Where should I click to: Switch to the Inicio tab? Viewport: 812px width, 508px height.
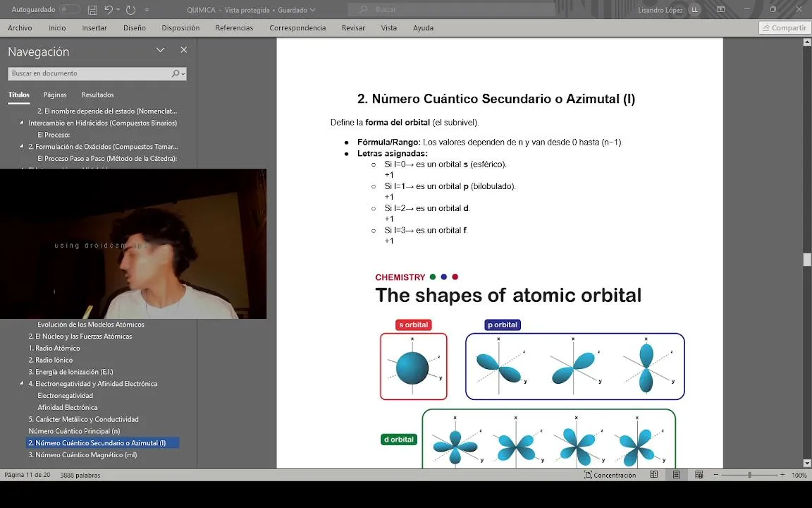point(58,28)
